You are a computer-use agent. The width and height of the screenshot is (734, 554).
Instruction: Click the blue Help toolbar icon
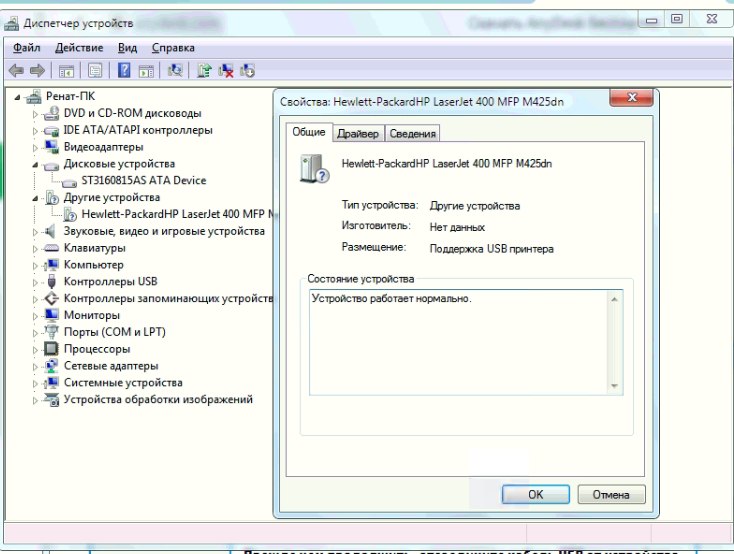pos(124,71)
